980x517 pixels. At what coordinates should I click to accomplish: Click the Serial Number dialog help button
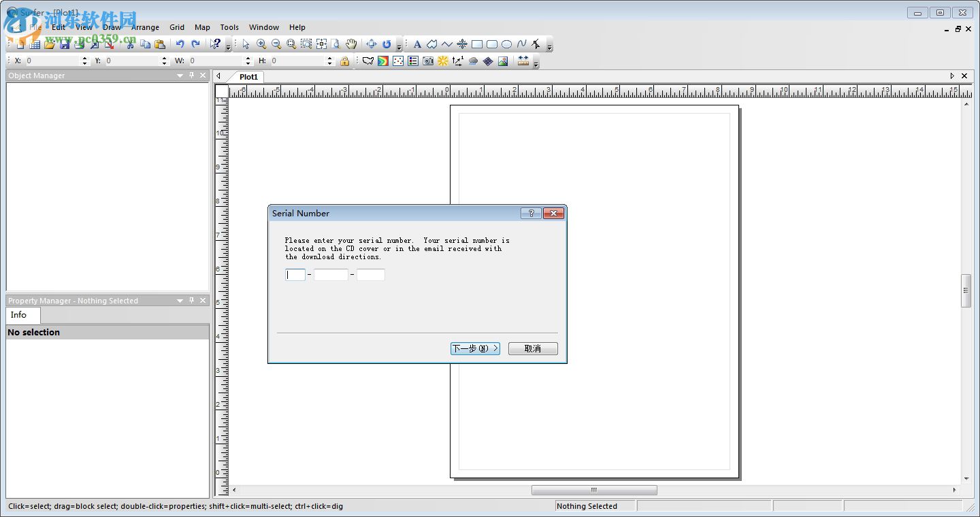[531, 213]
